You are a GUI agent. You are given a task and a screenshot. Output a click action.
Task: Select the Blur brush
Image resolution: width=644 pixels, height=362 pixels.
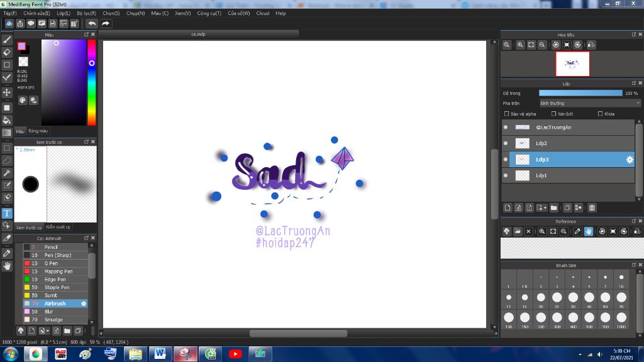pos(55,312)
